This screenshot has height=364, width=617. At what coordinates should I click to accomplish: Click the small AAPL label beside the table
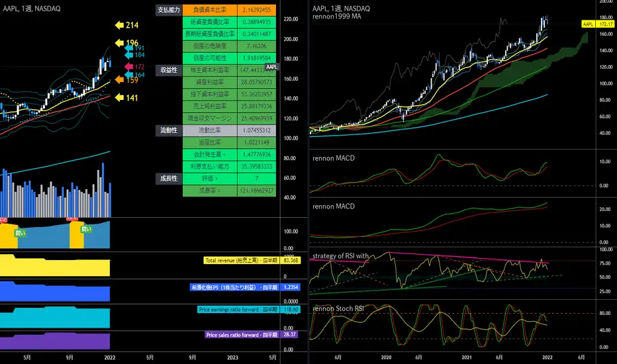pos(271,67)
